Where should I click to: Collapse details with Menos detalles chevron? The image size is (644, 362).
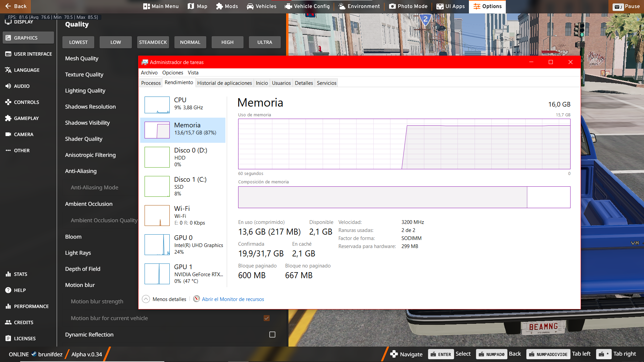146,299
